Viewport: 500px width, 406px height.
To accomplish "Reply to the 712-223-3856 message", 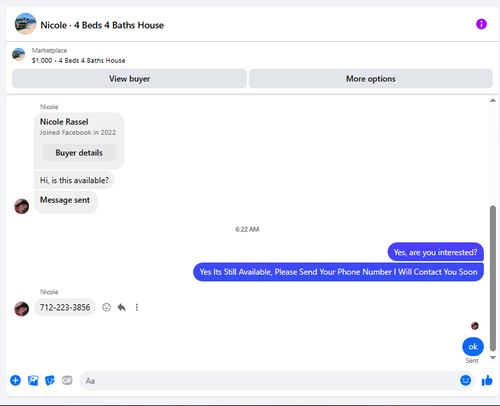I will pyautogui.click(x=122, y=307).
